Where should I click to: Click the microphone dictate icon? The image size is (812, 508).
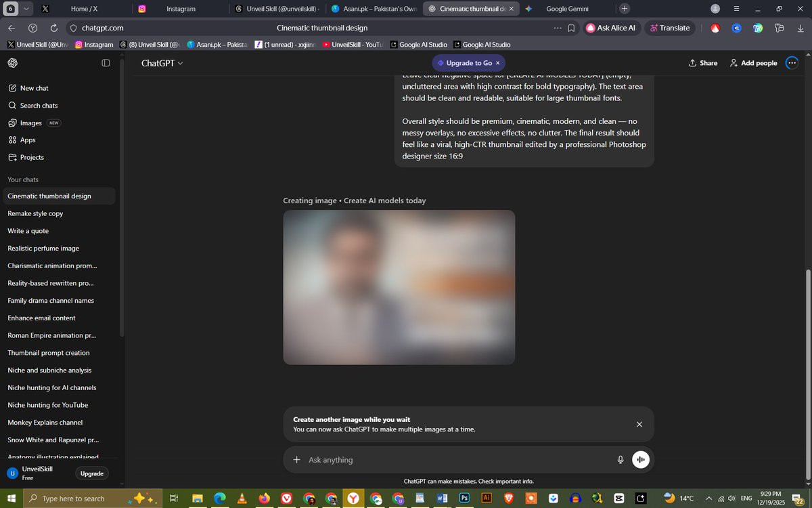click(621, 460)
